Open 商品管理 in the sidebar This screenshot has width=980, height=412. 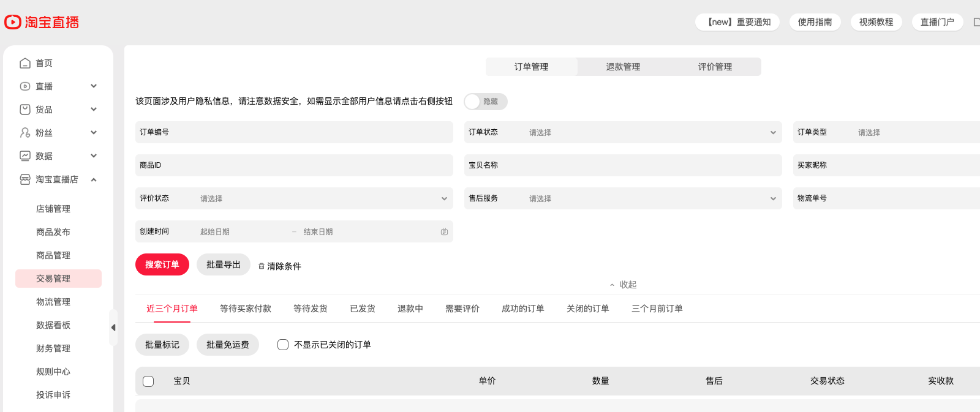53,255
